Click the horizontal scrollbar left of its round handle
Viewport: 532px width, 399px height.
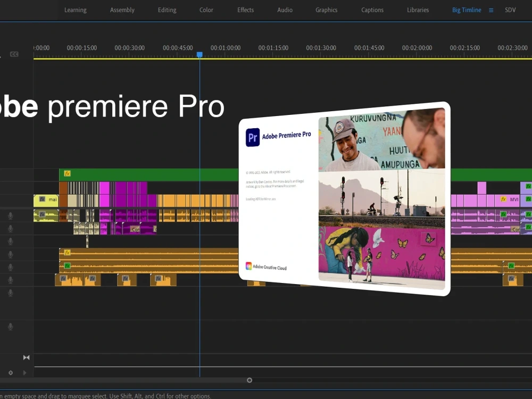123,380
